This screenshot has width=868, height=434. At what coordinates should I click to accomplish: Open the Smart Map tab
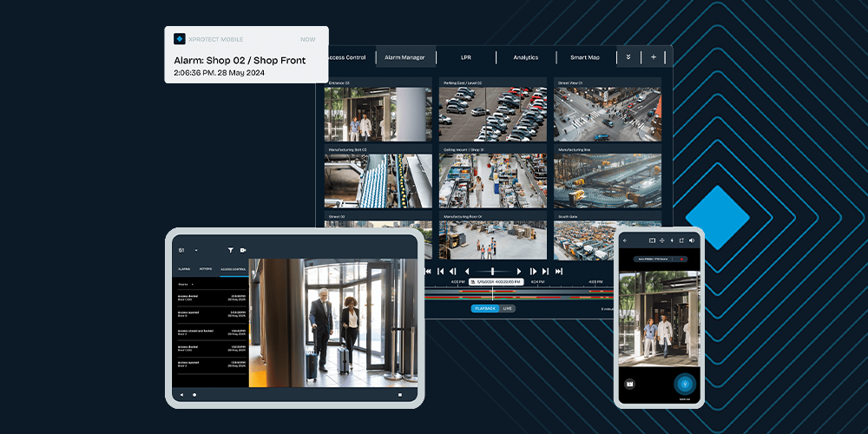tap(585, 57)
